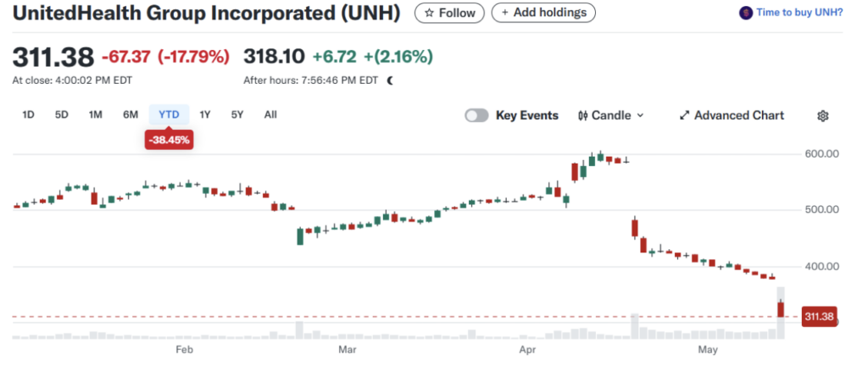The image size is (868, 366).
Task: Show the All time range
Action: 270,114
